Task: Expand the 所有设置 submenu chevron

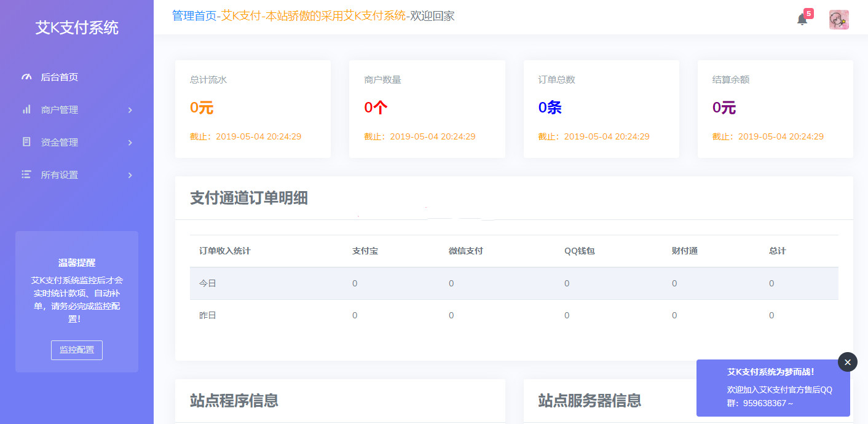Action: (x=129, y=175)
